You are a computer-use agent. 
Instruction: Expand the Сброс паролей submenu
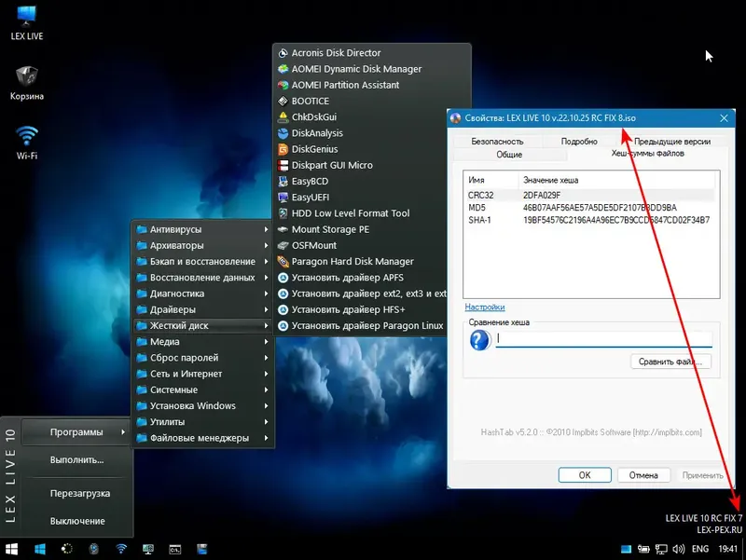[202, 358]
